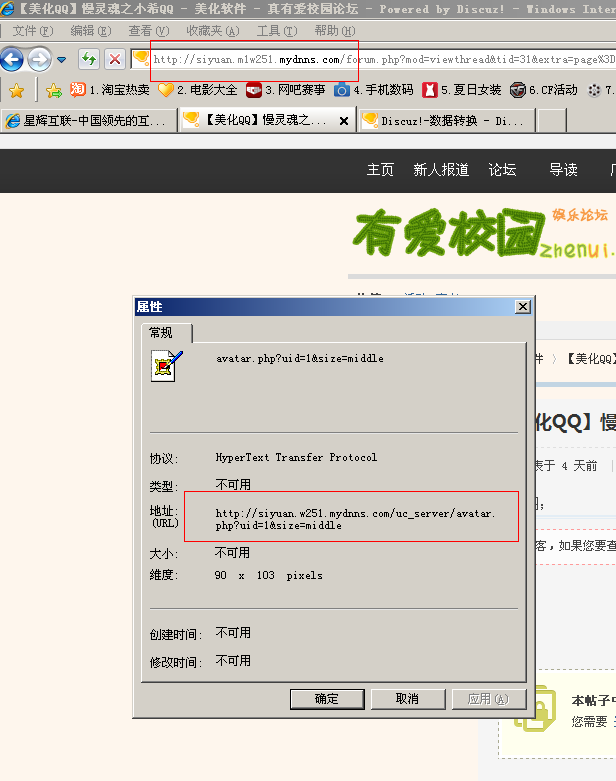
Task: Click the red icon by 网吧赛事
Action: [x=254, y=90]
